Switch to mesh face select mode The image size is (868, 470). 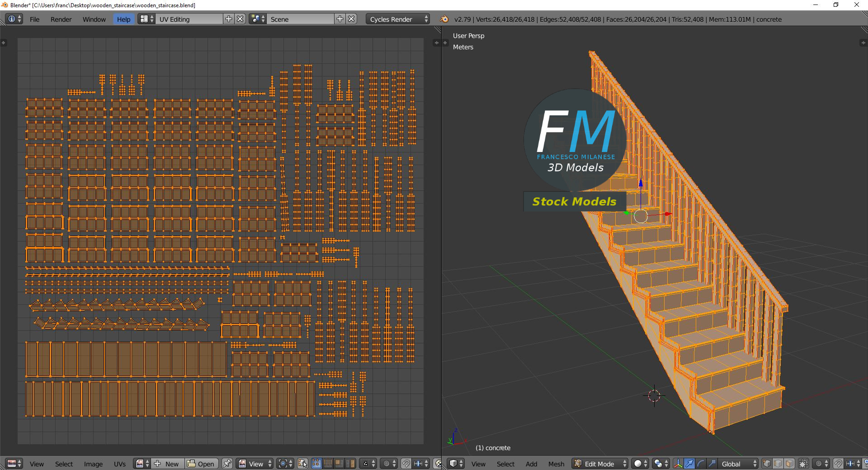point(789,464)
